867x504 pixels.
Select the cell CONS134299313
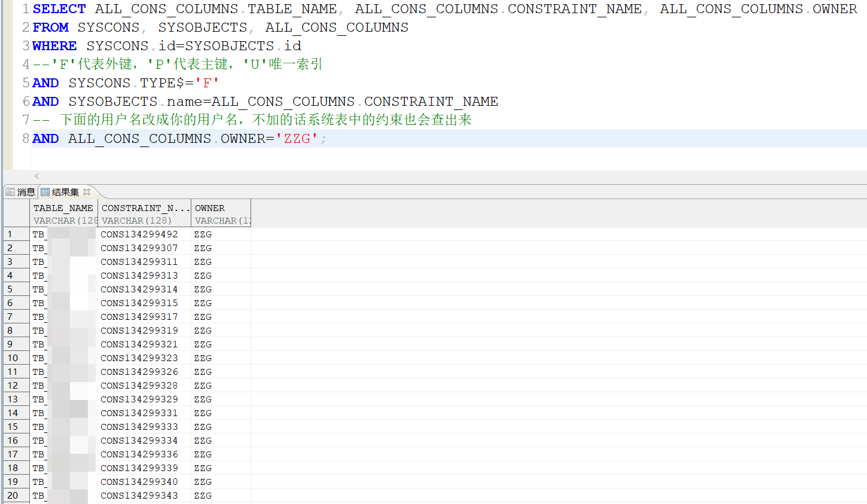click(144, 276)
